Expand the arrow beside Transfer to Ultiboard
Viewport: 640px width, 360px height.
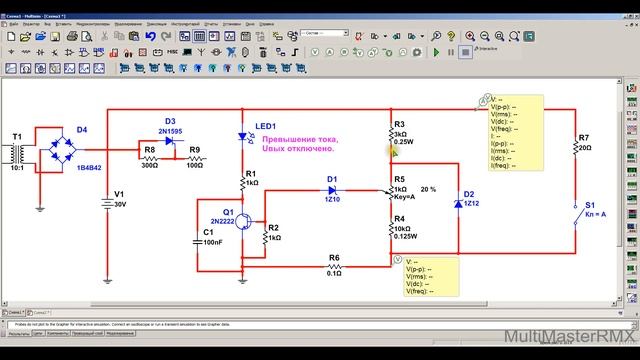pyautogui.click(x=385, y=37)
